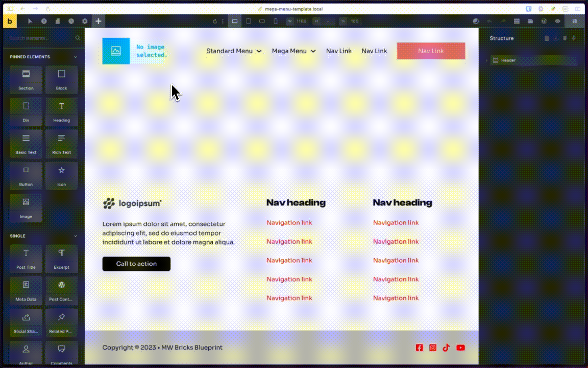
Task: Insert a Section element from the panel
Action: [x=26, y=79]
